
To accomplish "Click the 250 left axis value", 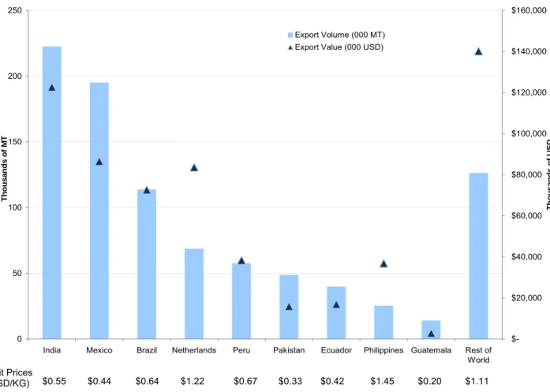I will [15, 11].
